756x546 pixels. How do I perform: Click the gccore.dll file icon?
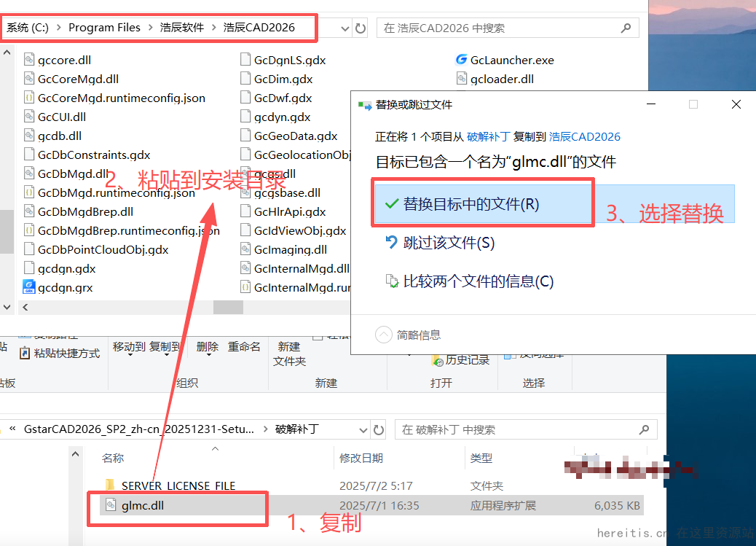pyautogui.click(x=29, y=60)
